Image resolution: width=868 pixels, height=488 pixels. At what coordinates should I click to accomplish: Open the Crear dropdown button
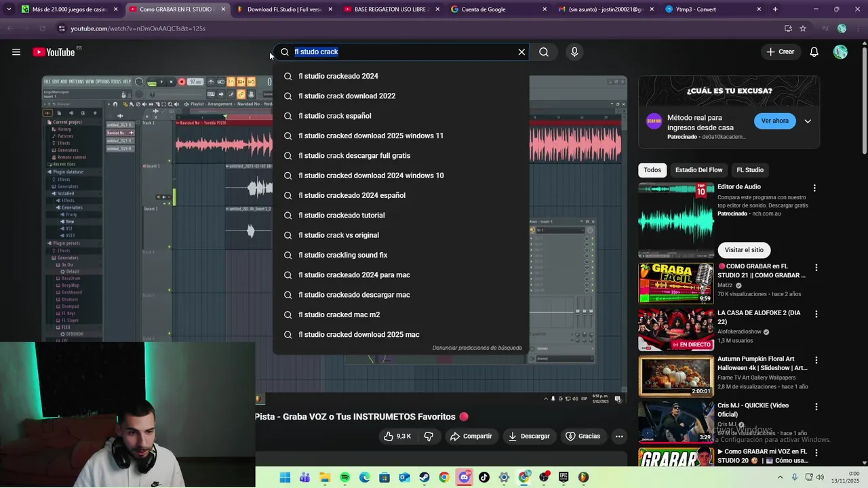pos(780,52)
